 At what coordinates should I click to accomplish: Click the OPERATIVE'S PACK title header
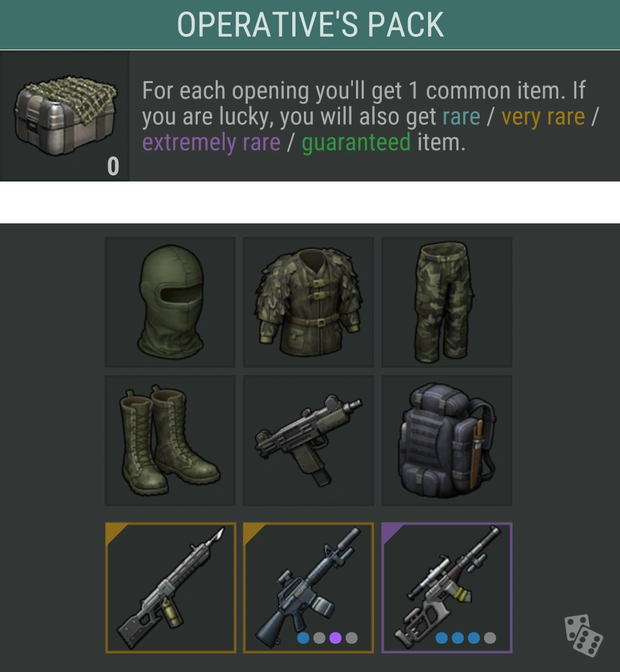click(310, 24)
